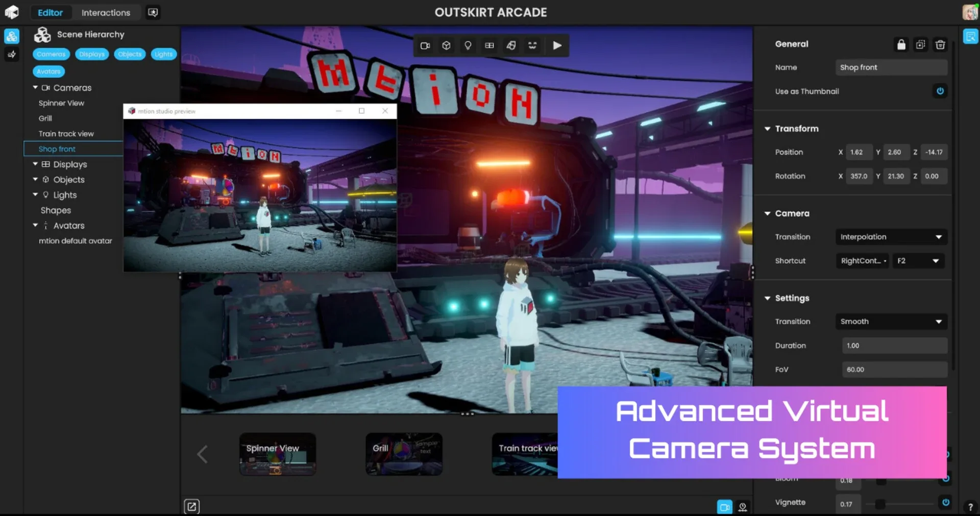Click the play button in the viewport toolbar
The image size is (980, 516).
(557, 45)
